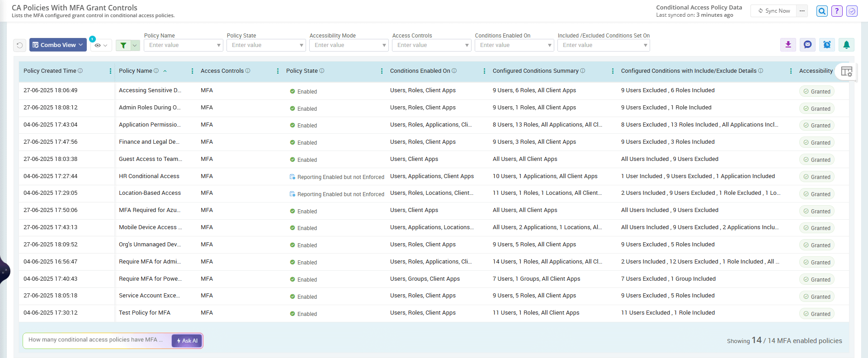This screenshot has height=358, width=868.
Task: Click info icon beside Policy Created Time header
Action: click(80, 71)
